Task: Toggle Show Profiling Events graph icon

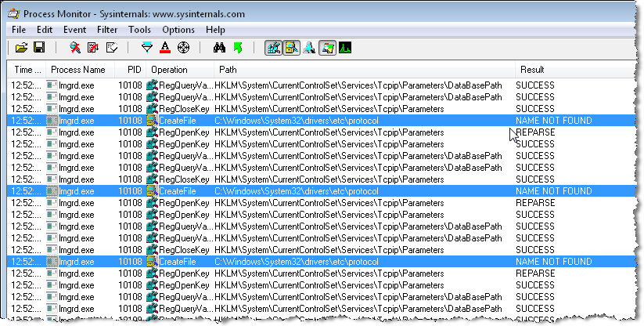Action: (345, 48)
